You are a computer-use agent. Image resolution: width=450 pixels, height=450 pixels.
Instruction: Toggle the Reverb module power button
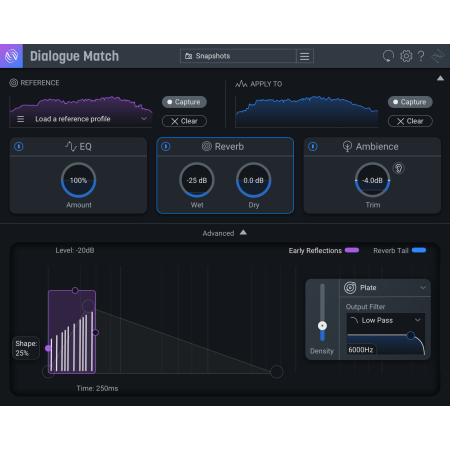(x=166, y=146)
